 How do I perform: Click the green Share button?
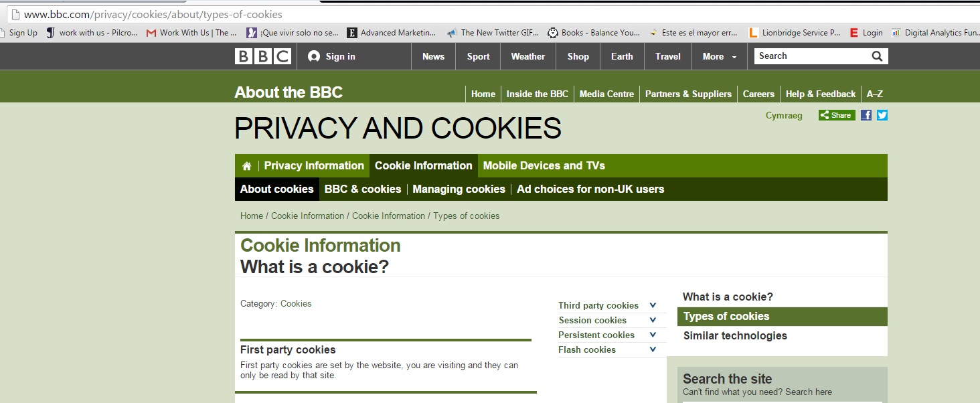[837, 115]
